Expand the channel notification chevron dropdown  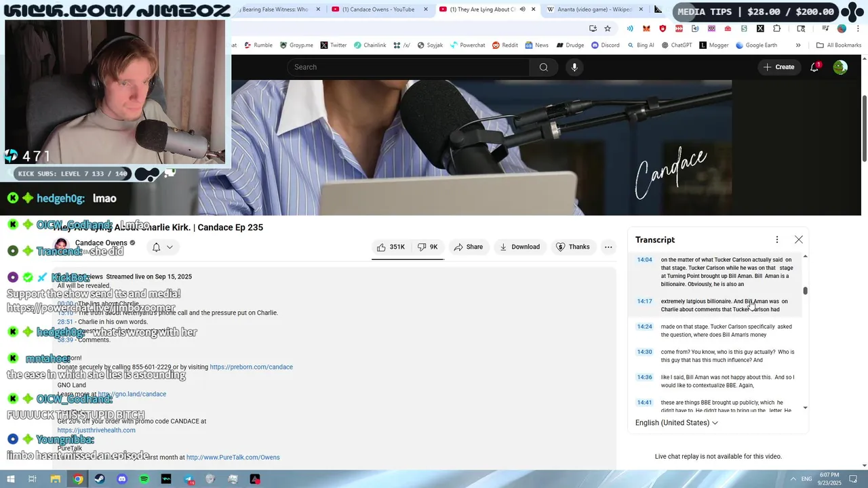170,247
